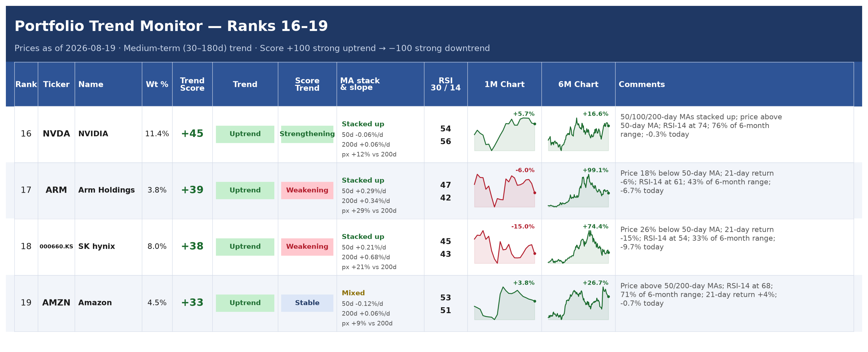Select the SK hynix 6M sparkline chart

578,247
